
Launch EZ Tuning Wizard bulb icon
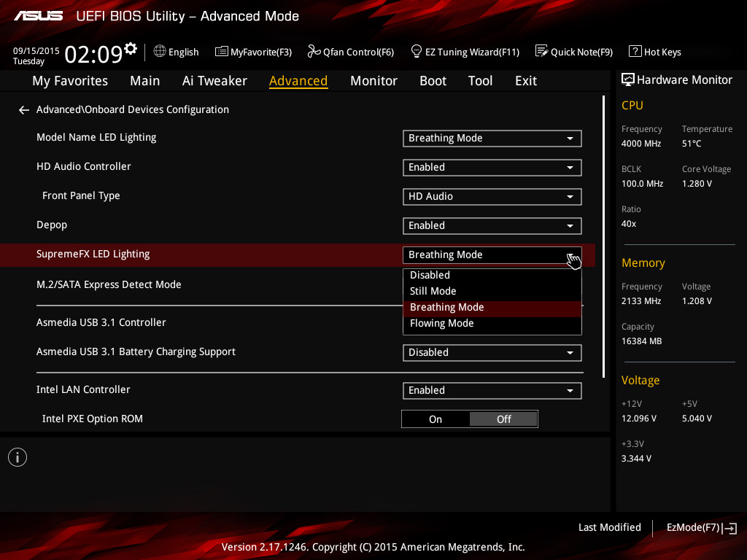(x=417, y=51)
